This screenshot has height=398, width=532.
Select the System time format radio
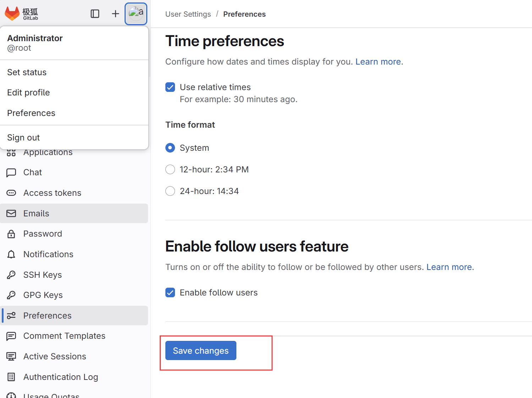(x=170, y=148)
